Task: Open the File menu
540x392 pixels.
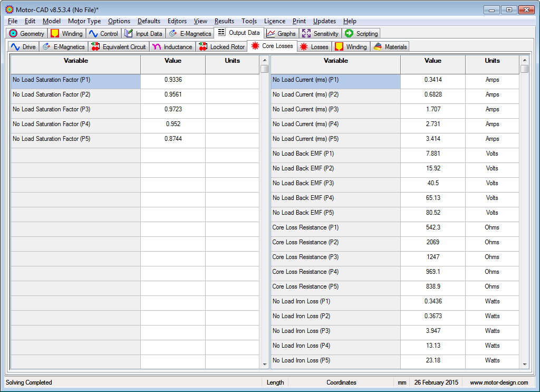Action: click(x=13, y=21)
